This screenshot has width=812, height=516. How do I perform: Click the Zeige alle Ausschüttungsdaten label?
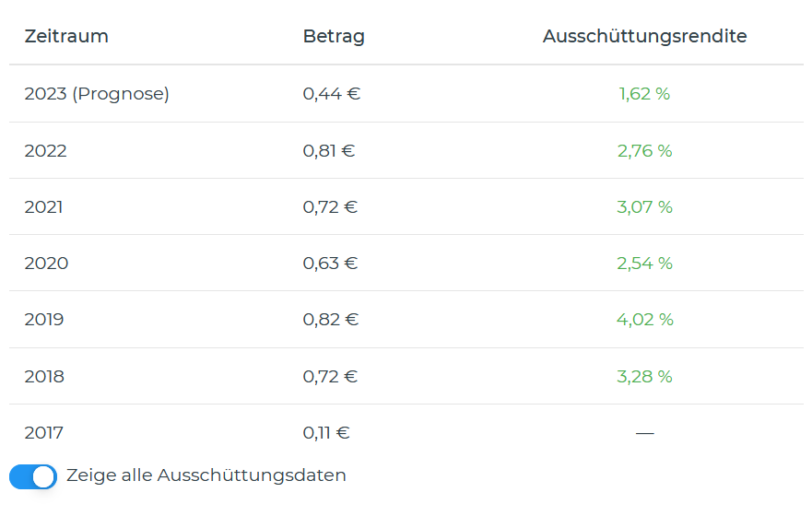[206, 475]
